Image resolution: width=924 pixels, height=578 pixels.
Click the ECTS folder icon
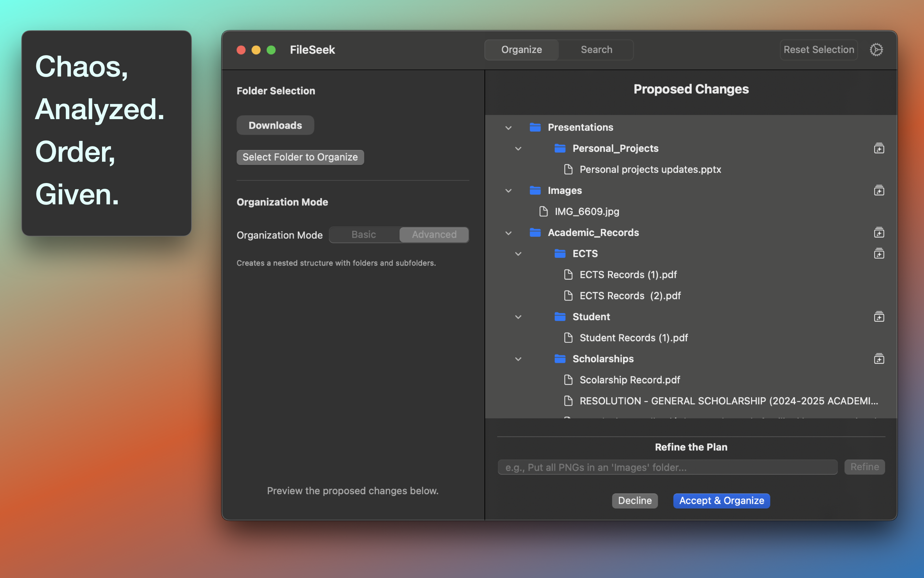[x=560, y=253]
